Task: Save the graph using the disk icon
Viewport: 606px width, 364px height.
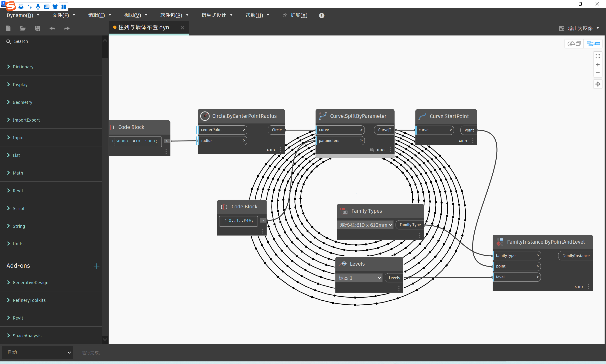Action: pyautogui.click(x=38, y=28)
